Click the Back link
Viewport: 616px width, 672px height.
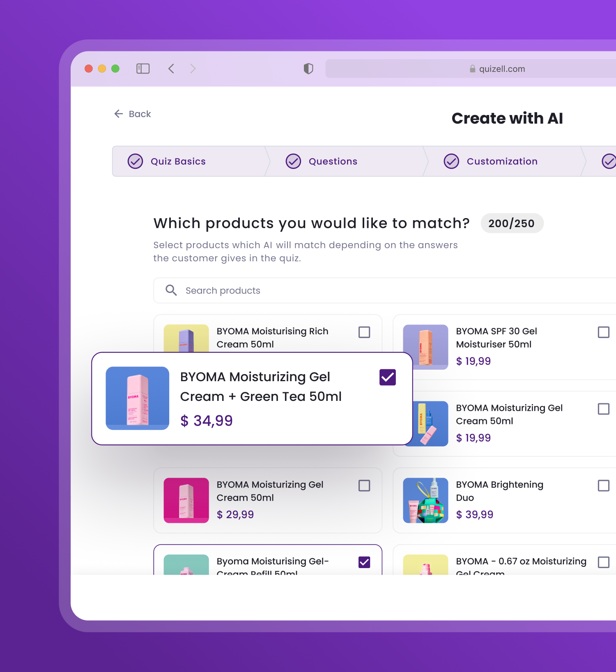pyautogui.click(x=133, y=114)
